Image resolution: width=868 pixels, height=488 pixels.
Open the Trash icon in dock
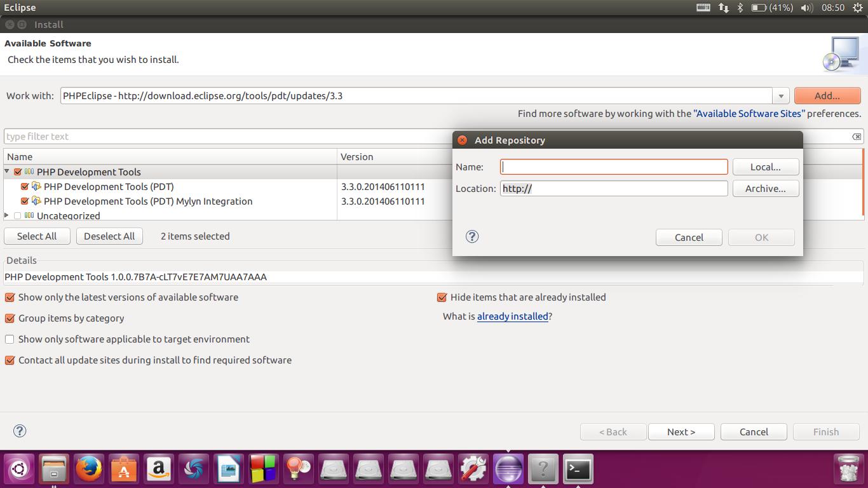(848, 470)
